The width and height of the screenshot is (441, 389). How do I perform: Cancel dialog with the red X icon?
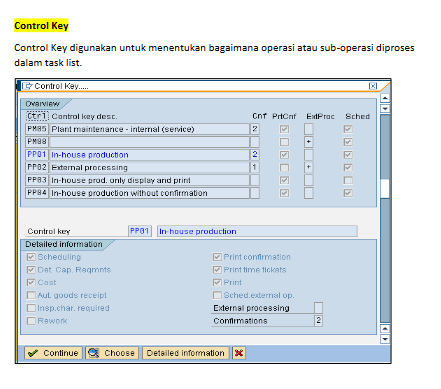click(239, 353)
